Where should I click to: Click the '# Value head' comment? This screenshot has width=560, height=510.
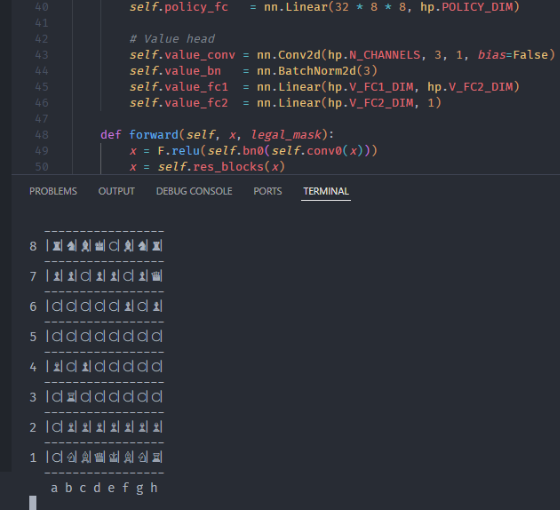pyautogui.click(x=172, y=39)
